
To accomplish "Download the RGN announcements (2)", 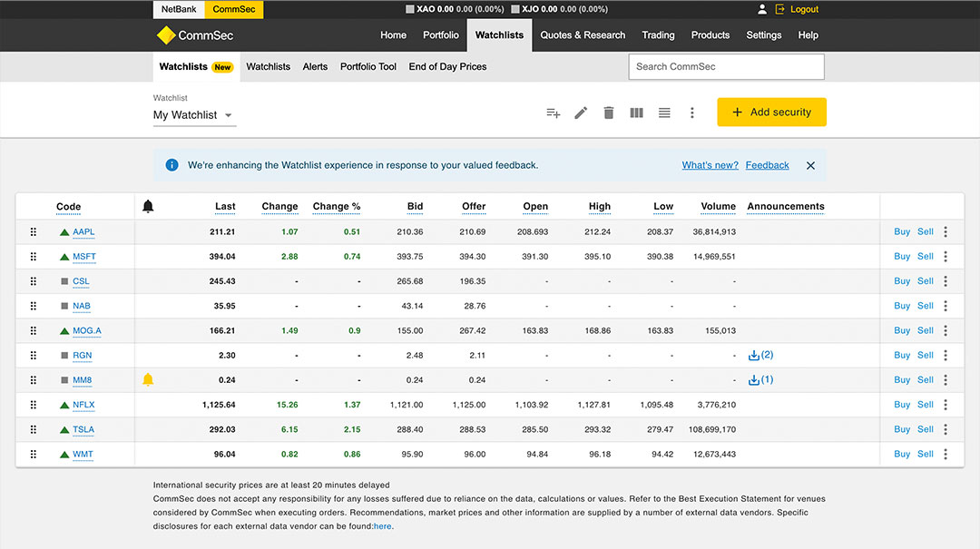I will click(760, 355).
